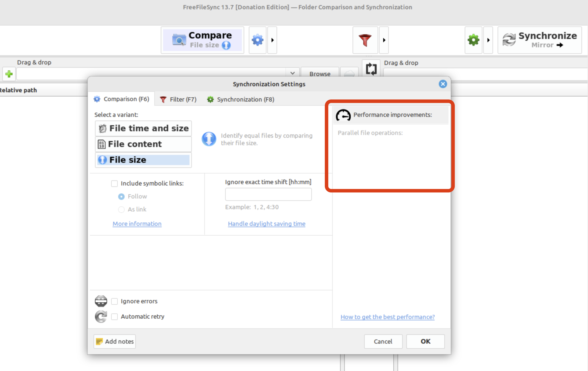Select the Follow radio button
Image resolution: width=588 pixels, height=371 pixels.
121,196
